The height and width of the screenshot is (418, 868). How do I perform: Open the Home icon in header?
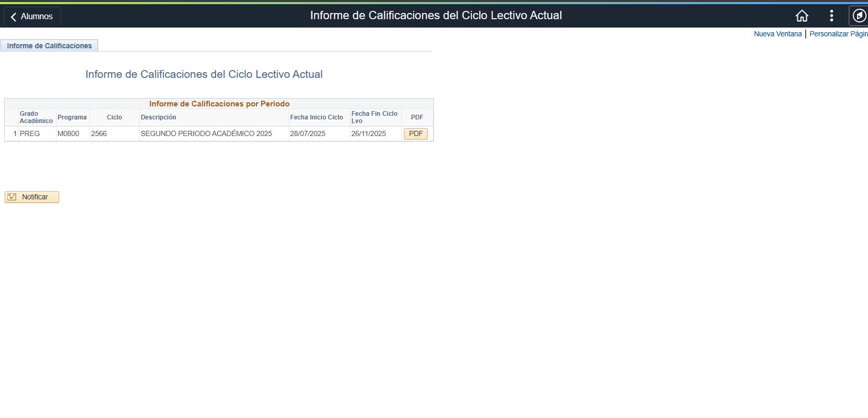(802, 16)
